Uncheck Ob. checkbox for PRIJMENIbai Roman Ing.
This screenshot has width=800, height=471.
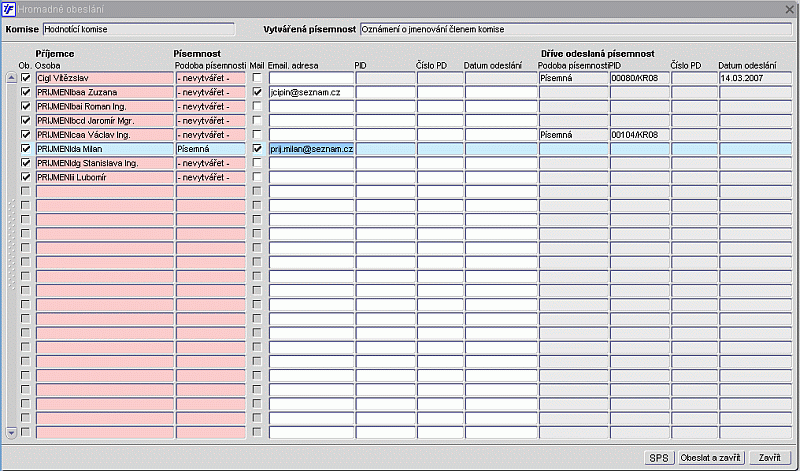click(x=26, y=107)
